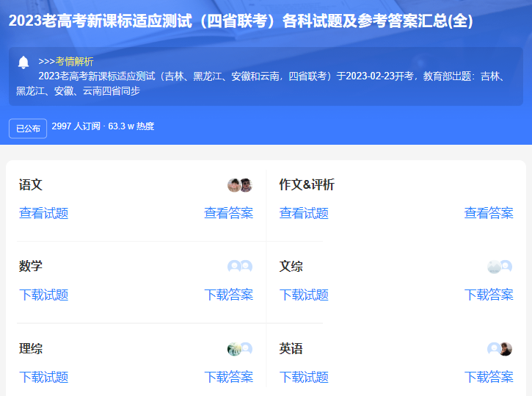Click 下载试题 under 理综
532x396 pixels.
pyautogui.click(x=44, y=378)
